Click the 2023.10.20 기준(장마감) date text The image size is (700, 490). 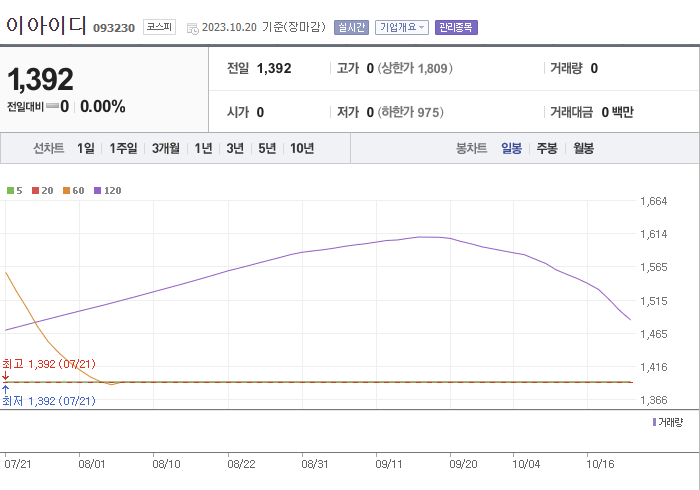[264, 27]
